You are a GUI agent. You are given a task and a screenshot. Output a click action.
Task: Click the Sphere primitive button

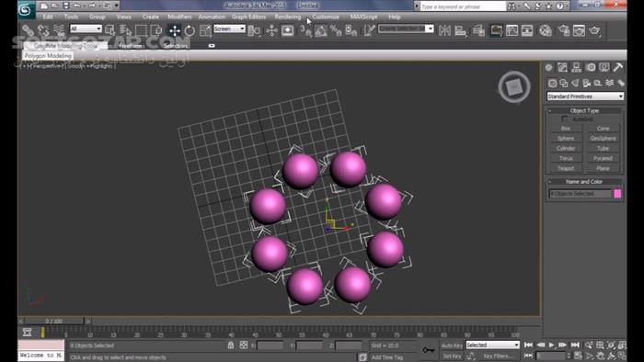(x=566, y=139)
